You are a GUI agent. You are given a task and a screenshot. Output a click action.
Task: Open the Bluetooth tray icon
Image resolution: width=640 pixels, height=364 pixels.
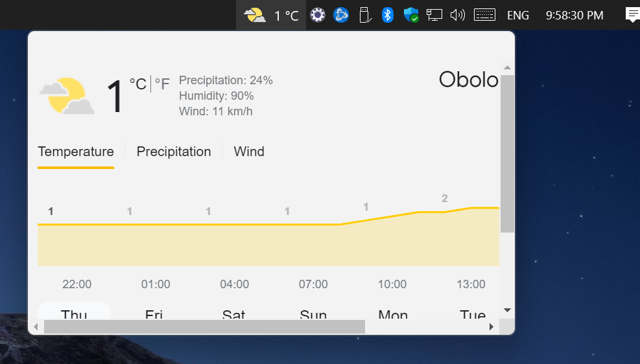pos(387,15)
